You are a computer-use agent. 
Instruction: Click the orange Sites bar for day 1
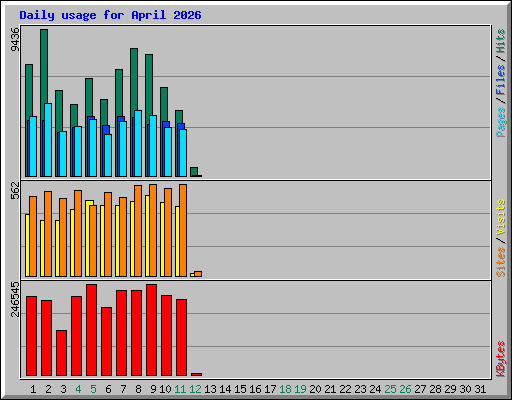click(33, 236)
